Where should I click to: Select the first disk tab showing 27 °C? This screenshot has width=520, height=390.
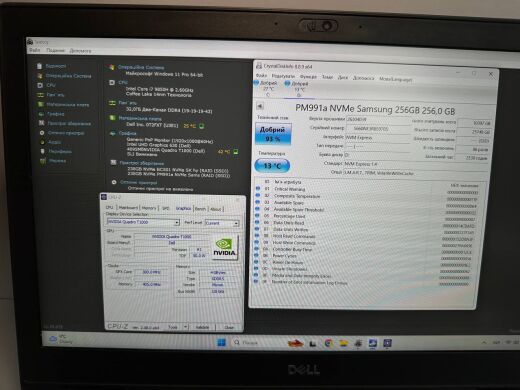click(x=267, y=89)
